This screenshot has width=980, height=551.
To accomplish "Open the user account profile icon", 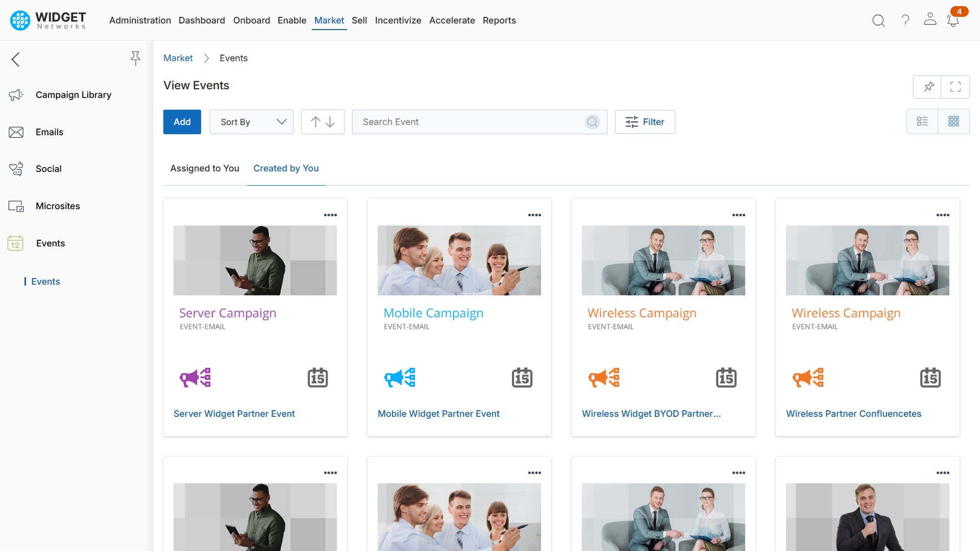I will [930, 20].
